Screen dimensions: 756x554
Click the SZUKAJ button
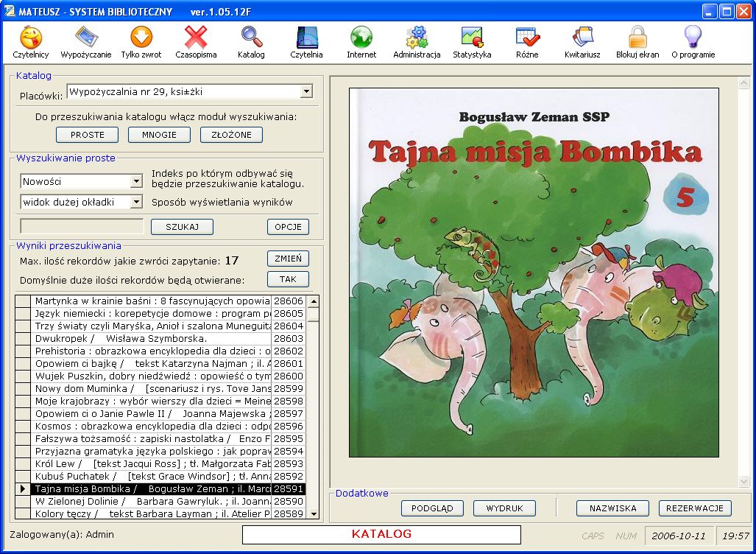click(183, 227)
